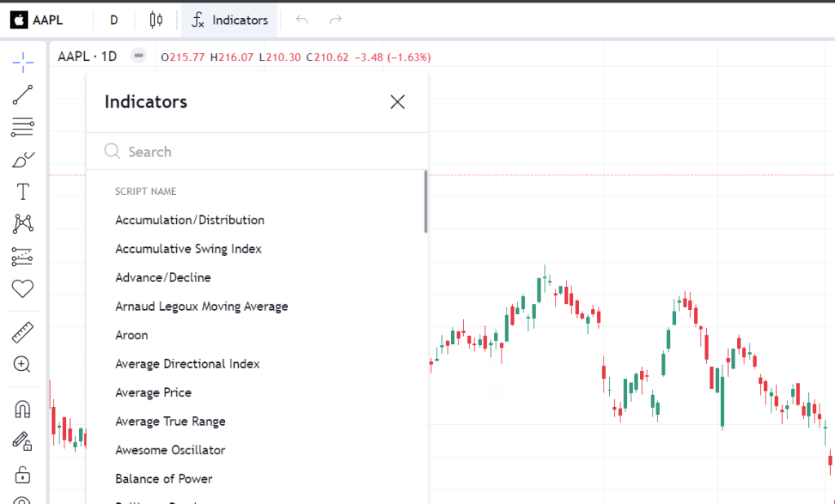Viewport: 835px width, 504px height.
Task: Open the D timeframe interval dropdown
Action: [x=113, y=20]
